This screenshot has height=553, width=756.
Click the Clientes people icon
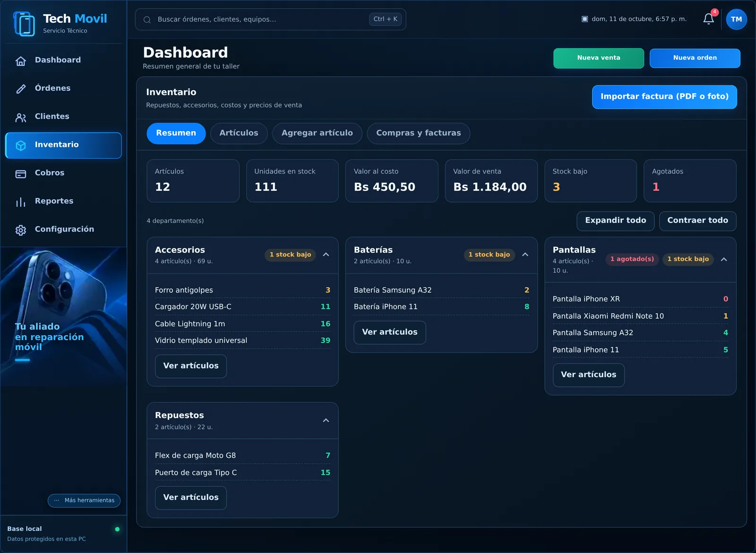21,117
